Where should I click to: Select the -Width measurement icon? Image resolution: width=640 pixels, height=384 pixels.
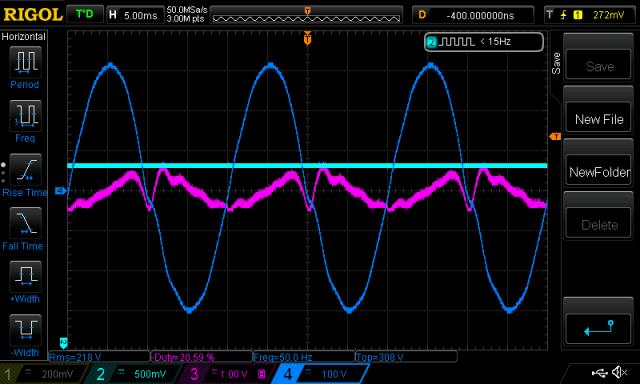point(25,330)
